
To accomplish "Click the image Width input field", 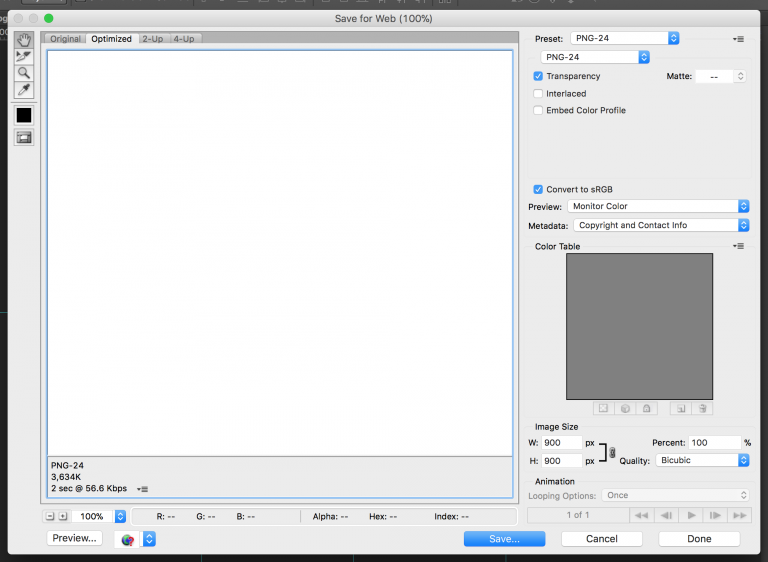I will tap(562, 443).
